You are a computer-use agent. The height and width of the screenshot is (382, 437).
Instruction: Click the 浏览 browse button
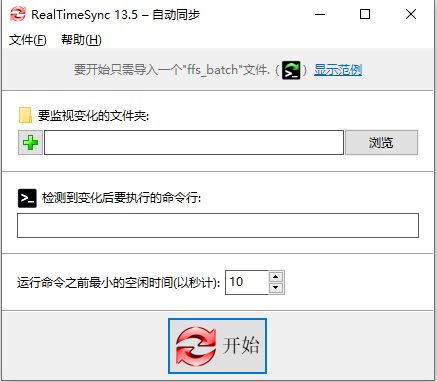(381, 143)
